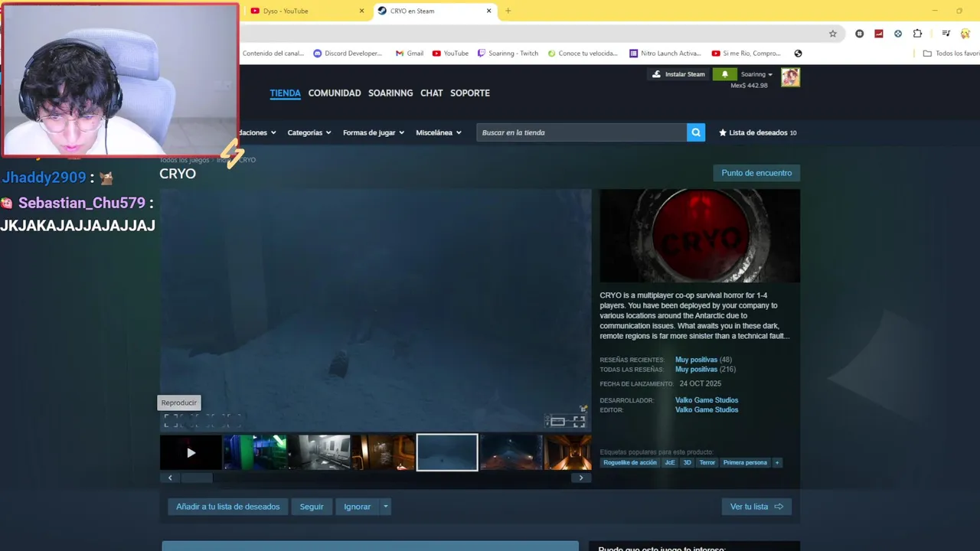Click the CRYO red button capsule image
The image size is (980, 551).
click(x=700, y=236)
